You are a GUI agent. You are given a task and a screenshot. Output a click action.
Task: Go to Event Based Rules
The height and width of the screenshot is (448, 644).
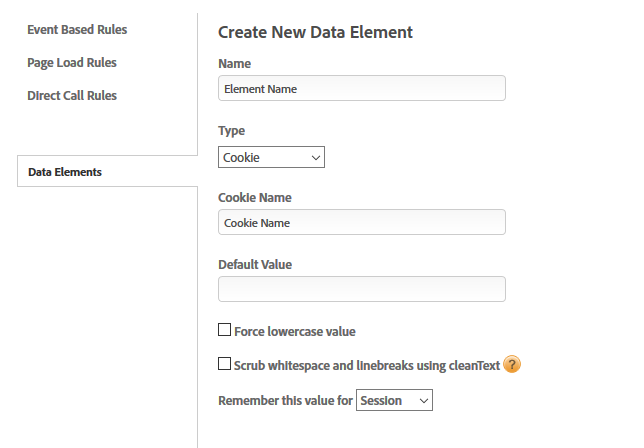point(77,30)
